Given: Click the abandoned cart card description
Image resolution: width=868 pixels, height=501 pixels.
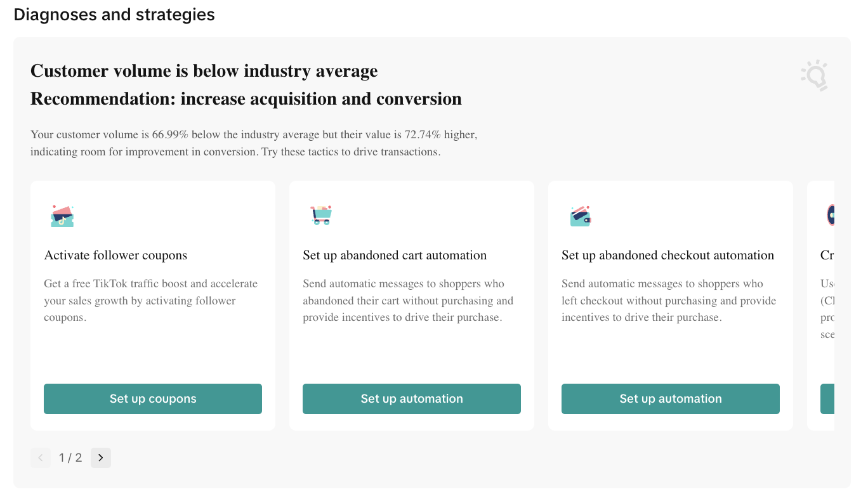Looking at the screenshot, I should (x=407, y=301).
